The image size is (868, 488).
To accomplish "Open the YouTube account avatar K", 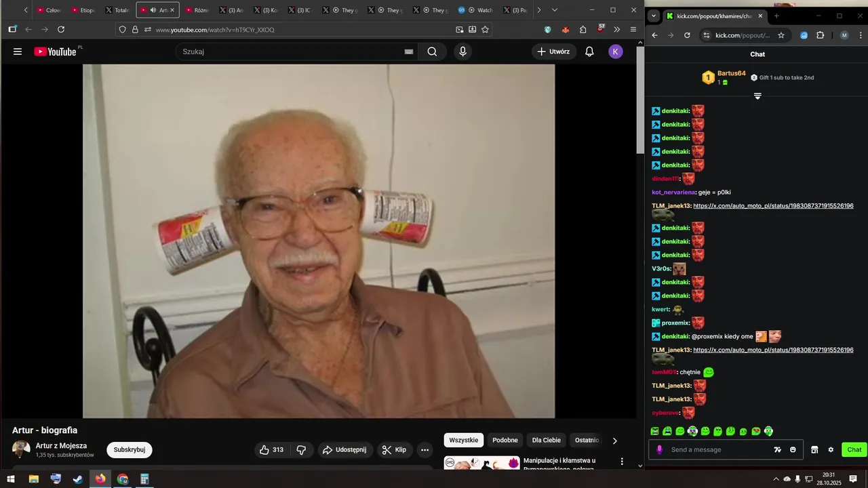I will (615, 52).
